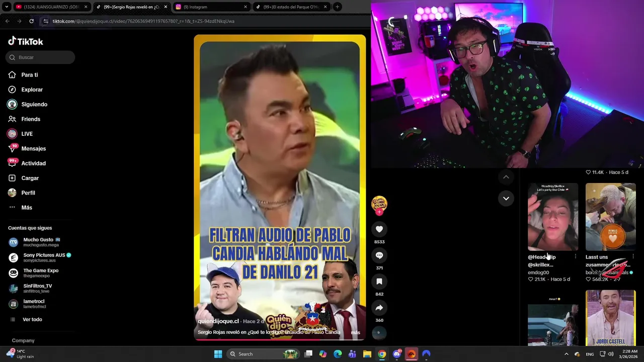Launch Copilot from the taskbar
This screenshot has width=644, height=362.
click(323, 354)
